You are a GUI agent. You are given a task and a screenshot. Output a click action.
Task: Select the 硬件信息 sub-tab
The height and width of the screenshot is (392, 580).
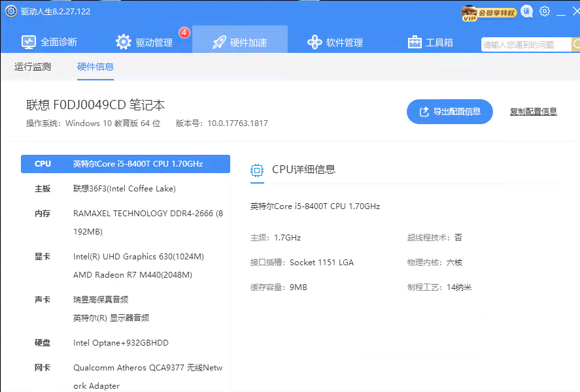95,67
